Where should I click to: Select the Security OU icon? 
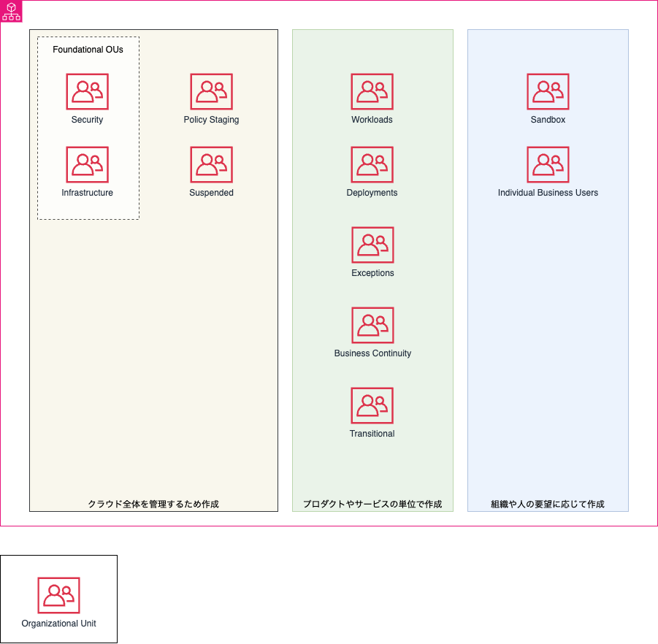pyautogui.click(x=88, y=91)
